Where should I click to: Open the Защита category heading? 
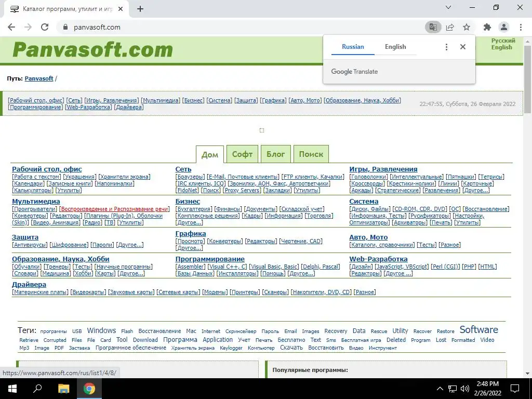tap(25, 237)
